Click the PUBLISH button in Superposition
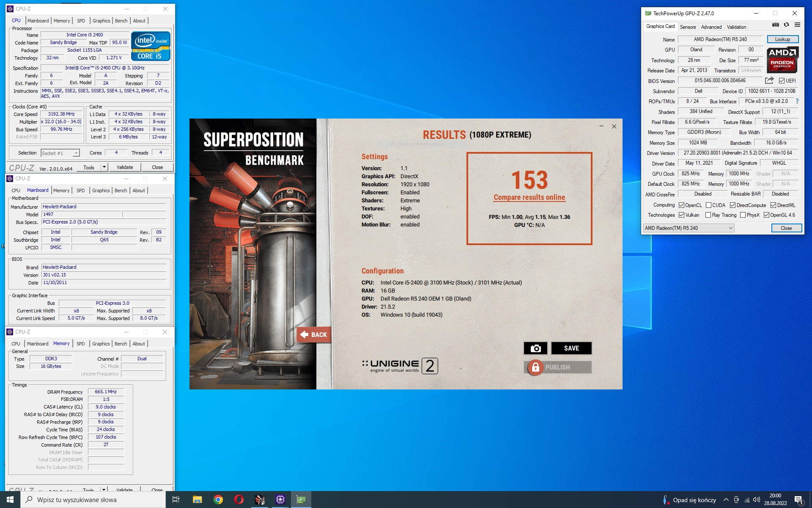Screen dimensions: 812x508 pos(557,367)
